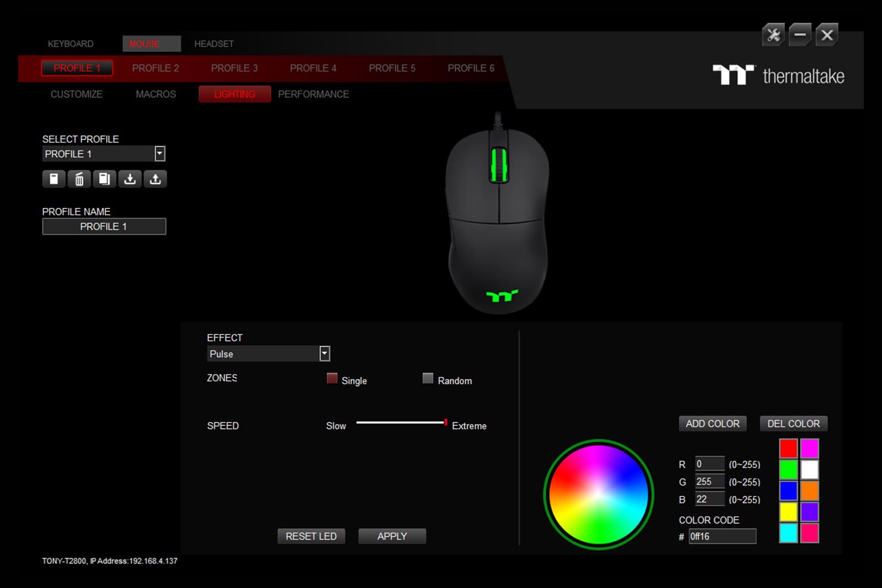Choose the cyan color swatch
Image resolution: width=882 pixels, height=588 pixels.
click(788, 533)
